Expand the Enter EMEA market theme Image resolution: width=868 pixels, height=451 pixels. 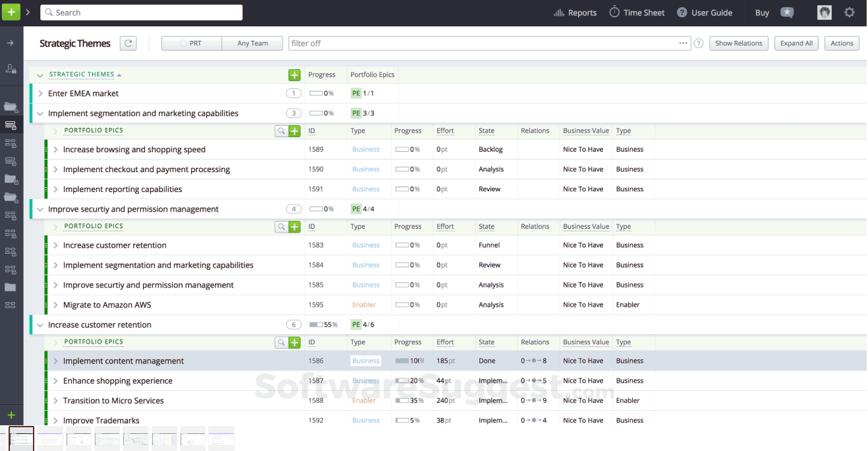click(40, 93)
